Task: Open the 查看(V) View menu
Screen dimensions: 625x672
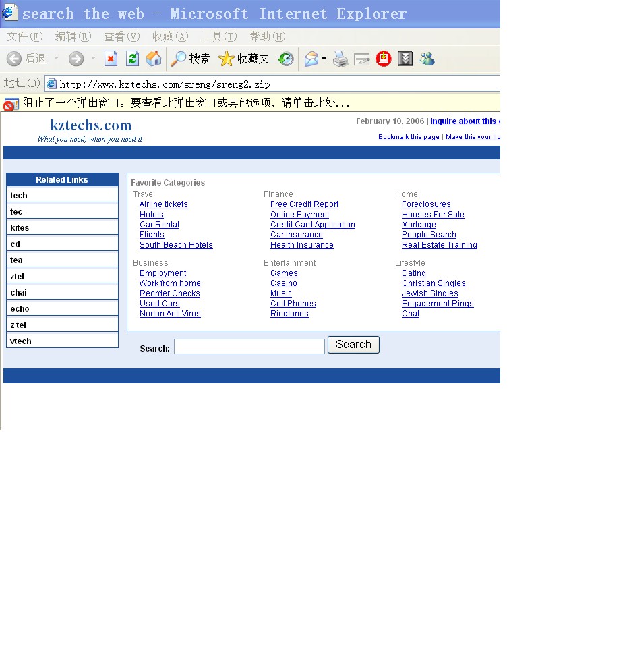Action: pyautogui.click(x=121, y=37)
